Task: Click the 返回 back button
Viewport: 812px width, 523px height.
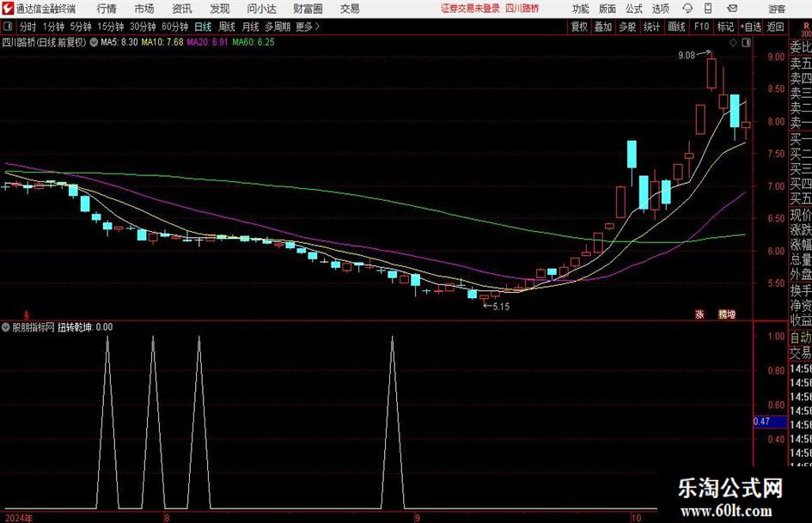Action: pyautogui.click(x=775, y=27)
